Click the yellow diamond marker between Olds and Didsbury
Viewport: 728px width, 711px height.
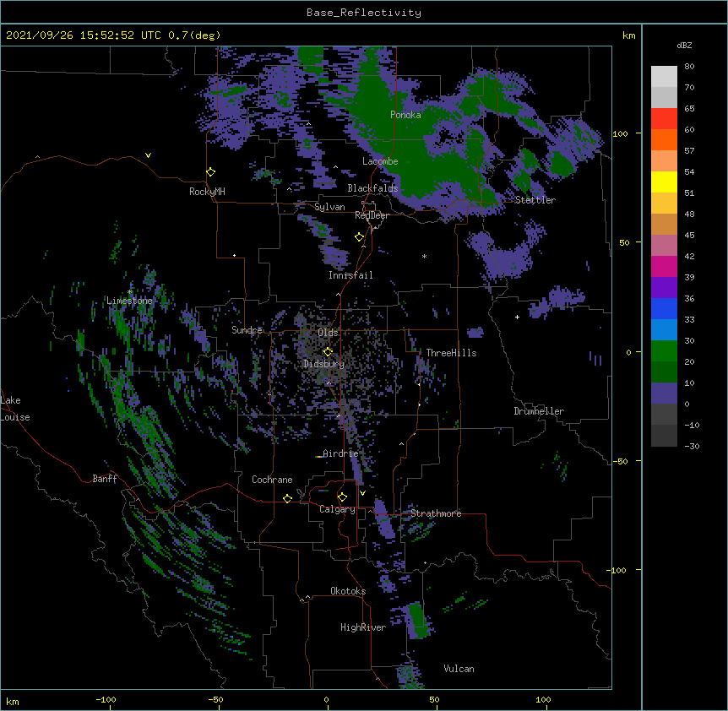[328, 352]
